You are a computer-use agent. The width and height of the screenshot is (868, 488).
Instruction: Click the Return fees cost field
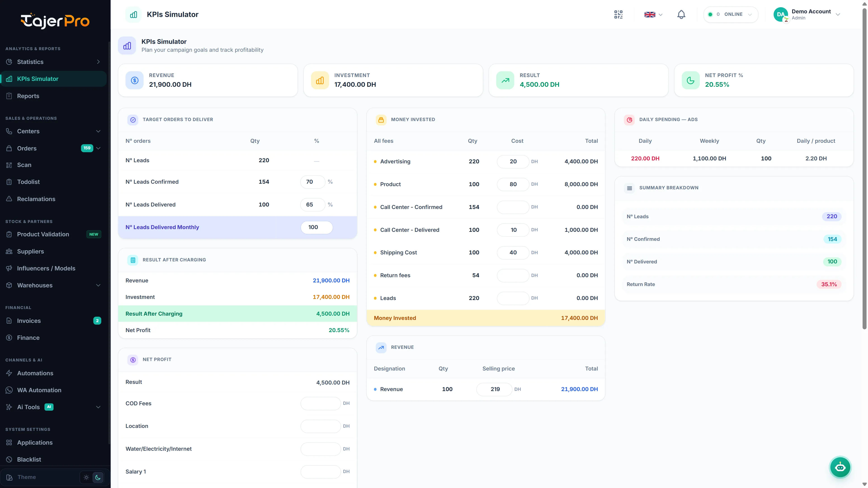coord(513,275)
